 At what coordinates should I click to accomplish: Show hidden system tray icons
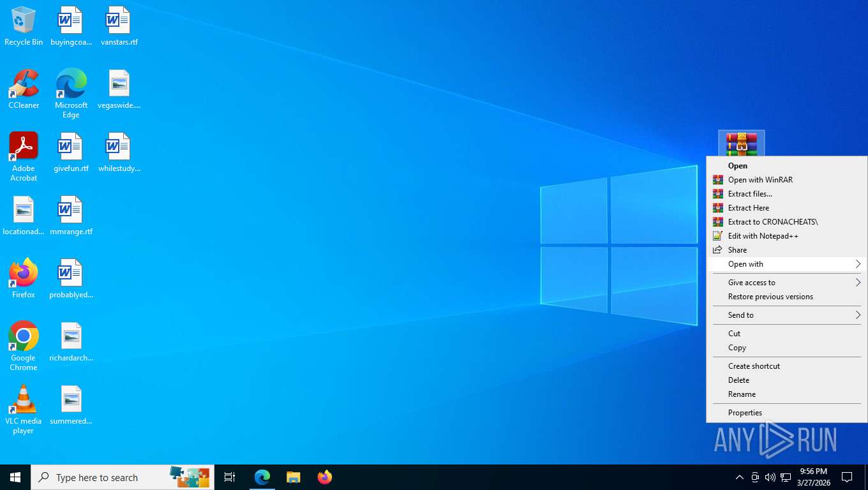click(x=739, y=477)
